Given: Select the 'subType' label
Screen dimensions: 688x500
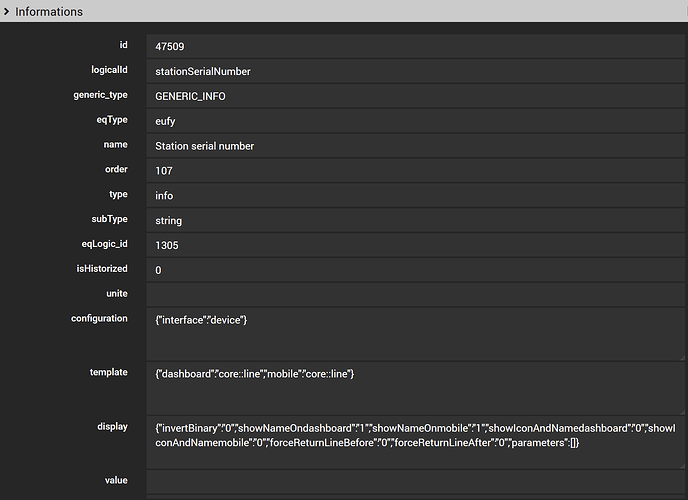Looking at the screenshot, I should (109, 219).
